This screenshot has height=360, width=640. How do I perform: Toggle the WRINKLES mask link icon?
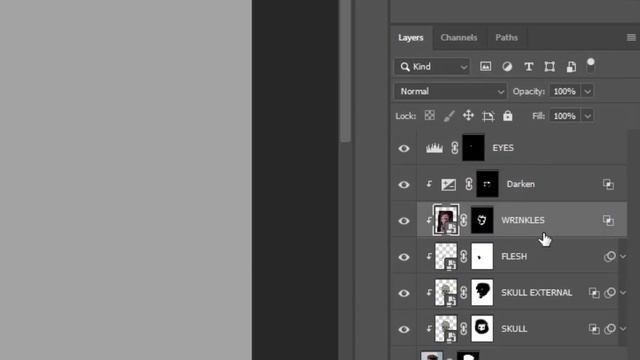click(x=464, y=220)
